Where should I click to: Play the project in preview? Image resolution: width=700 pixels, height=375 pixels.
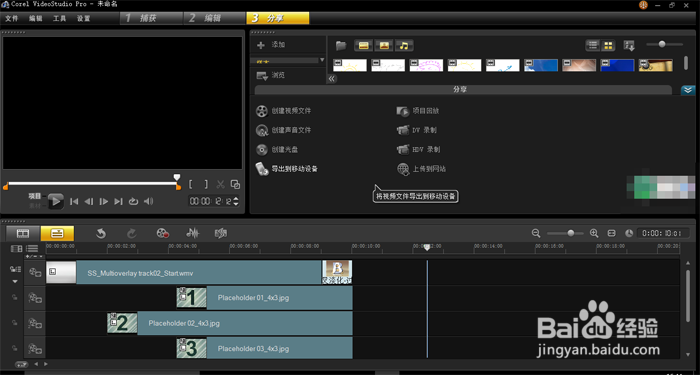coord(56,201)
